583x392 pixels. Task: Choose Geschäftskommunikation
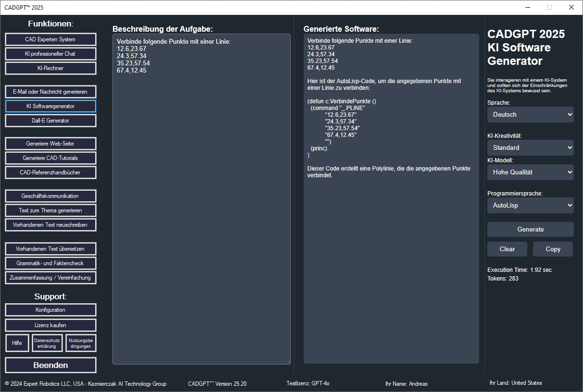50,196
